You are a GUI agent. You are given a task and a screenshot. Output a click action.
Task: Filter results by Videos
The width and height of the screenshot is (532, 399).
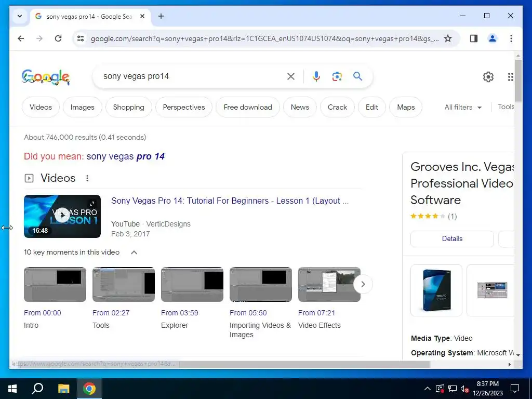(41, 107)
